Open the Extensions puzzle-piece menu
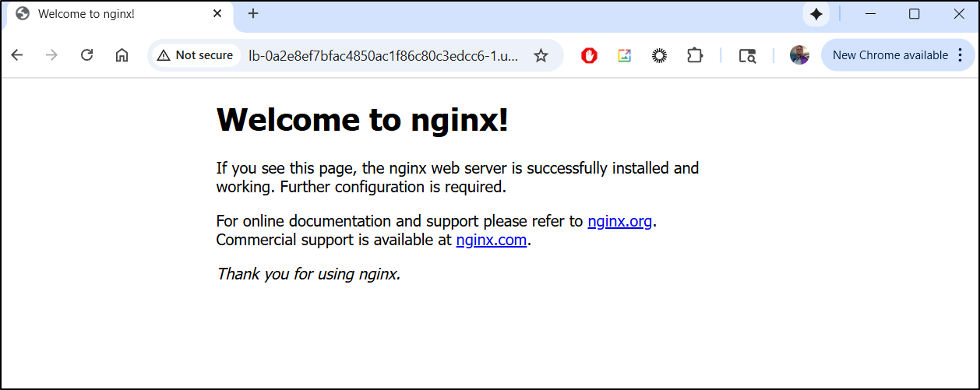The width and height of the screenshot is (980, 390). (x=694, y=55)
